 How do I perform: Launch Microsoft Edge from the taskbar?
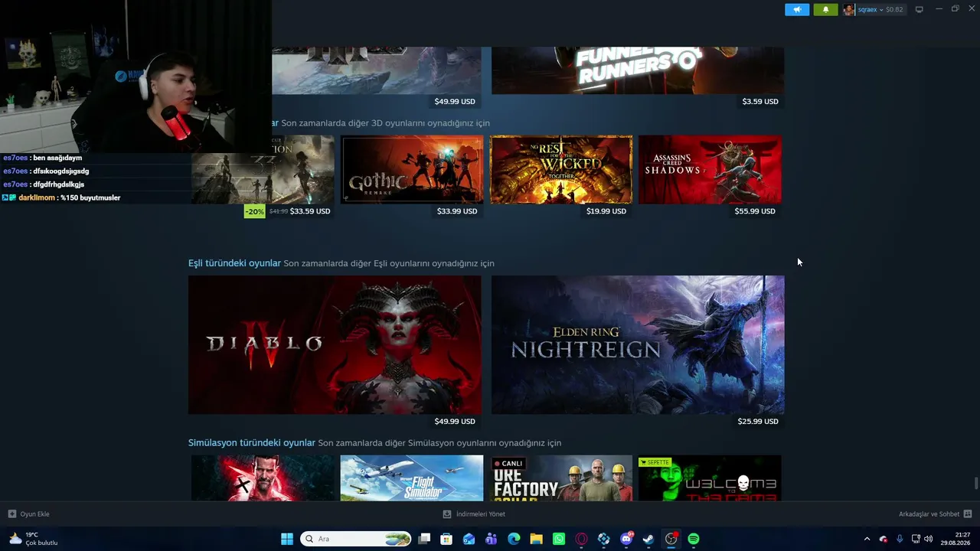[514, 540]
